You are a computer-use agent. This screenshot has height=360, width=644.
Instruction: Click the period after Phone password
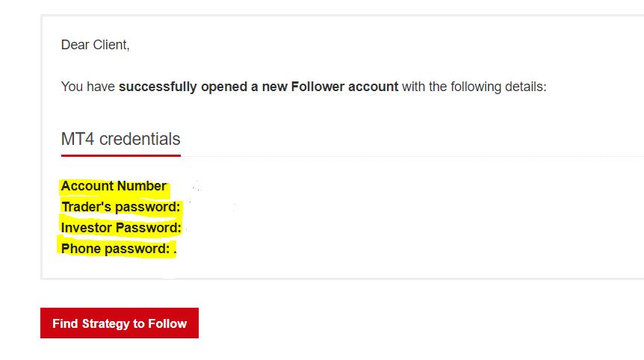tap(175, 250)
